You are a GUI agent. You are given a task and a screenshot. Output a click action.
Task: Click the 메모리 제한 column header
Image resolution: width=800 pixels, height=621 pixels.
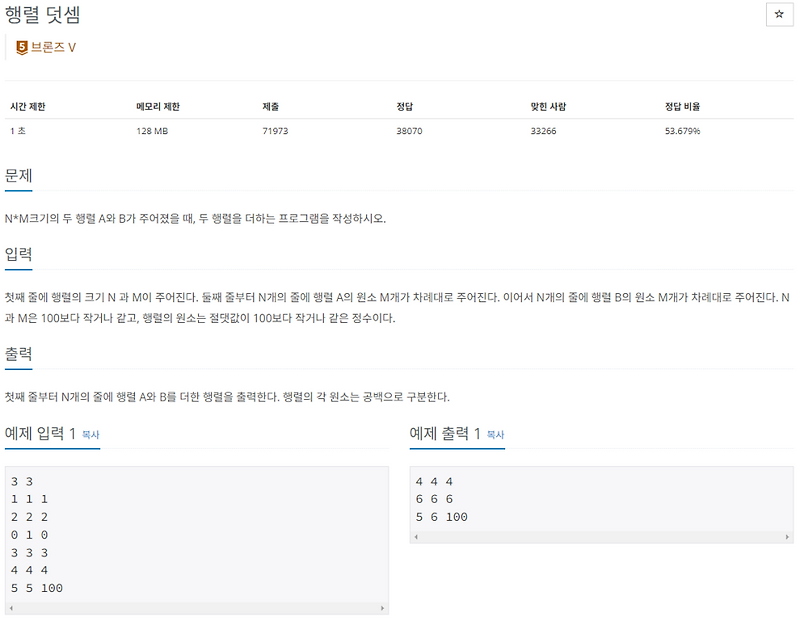[x=157, y=103]
